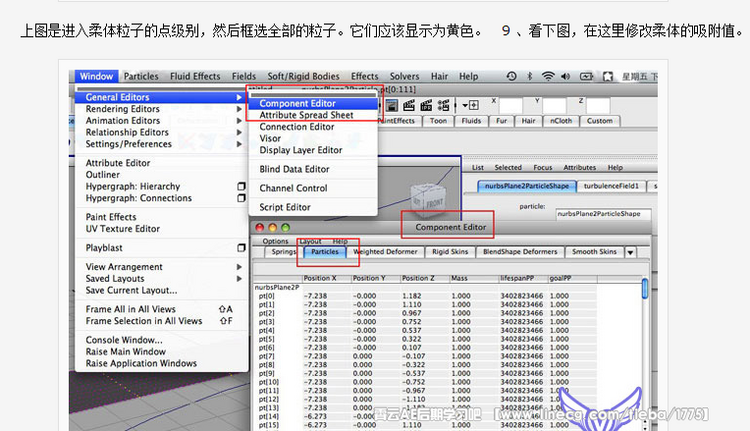Select Script Editor in the submenu
750x431 pixels.
click(x=313, y=207)
